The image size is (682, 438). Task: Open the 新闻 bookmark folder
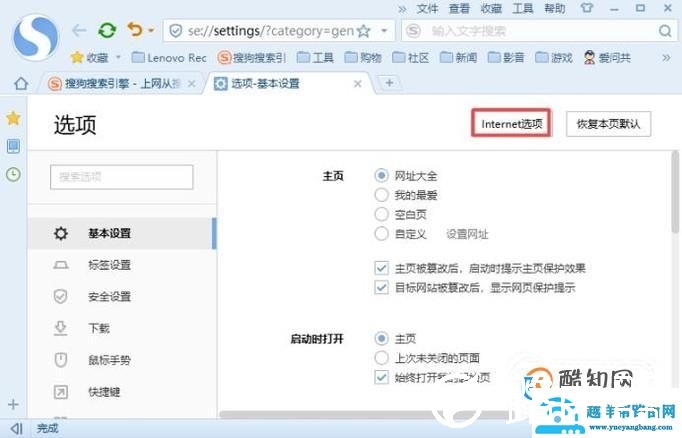click(x=458, y=57)
